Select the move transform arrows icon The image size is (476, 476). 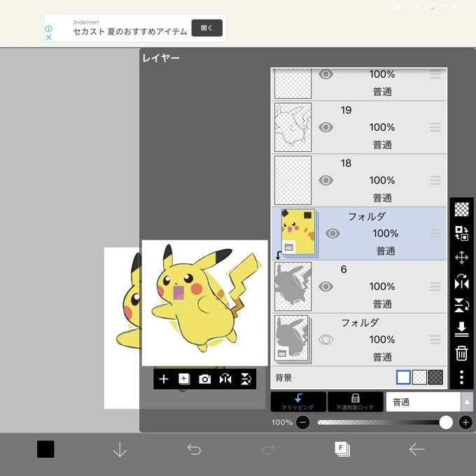[x=461, y=258]
